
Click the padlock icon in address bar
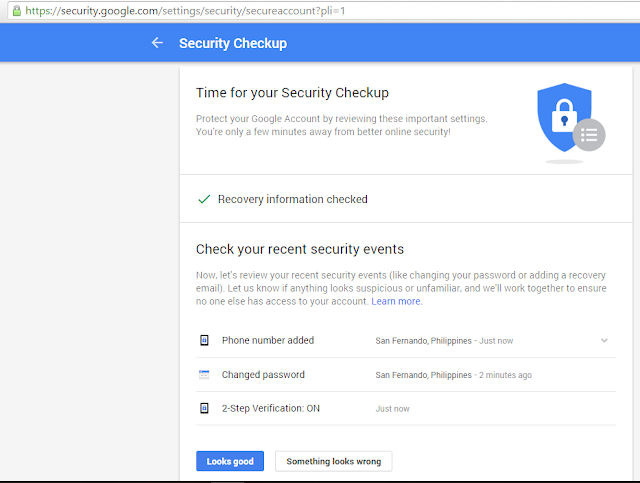point(17,11)
